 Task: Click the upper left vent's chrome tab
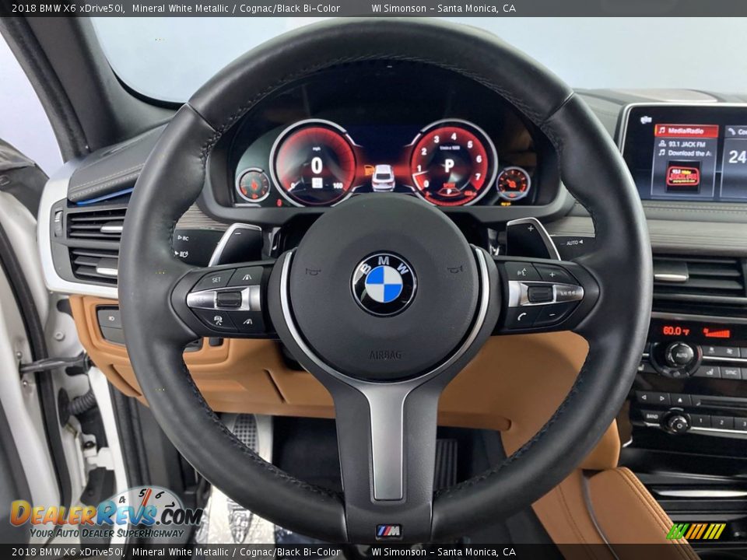111,229
